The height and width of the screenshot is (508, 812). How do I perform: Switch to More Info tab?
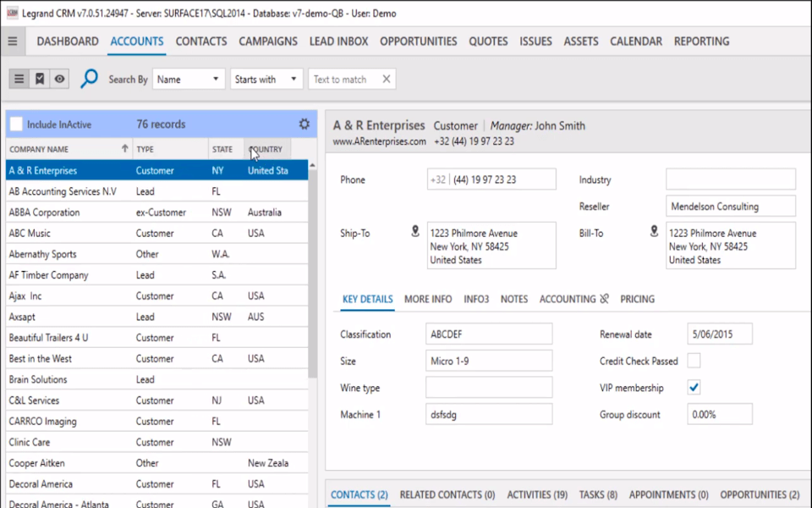tap(428, 299)
